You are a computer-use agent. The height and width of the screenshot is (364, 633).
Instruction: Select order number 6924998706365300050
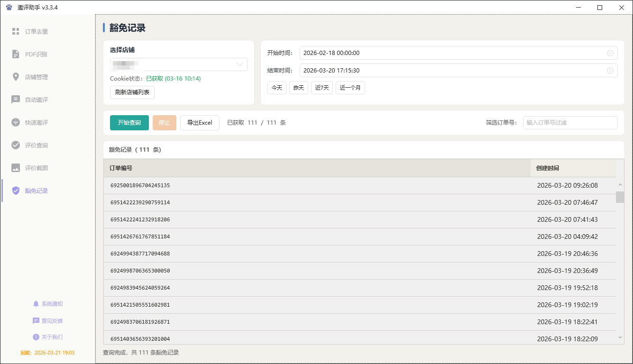(140, 271)
